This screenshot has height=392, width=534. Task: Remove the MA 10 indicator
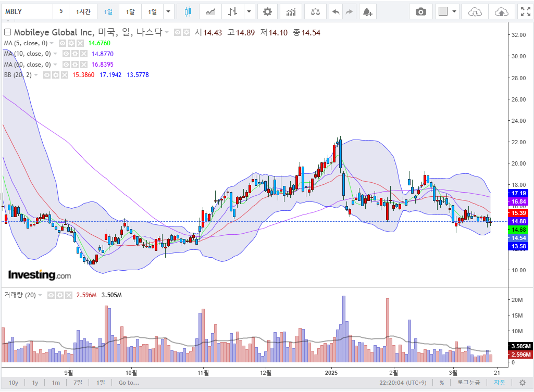pos(84,54)
